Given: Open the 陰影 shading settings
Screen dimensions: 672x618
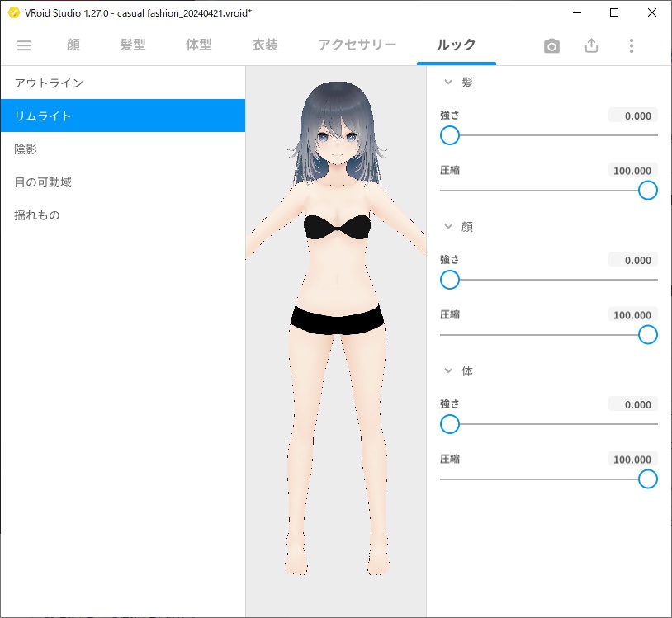Looking at the screenshot, I should click(x=26, y=149).
